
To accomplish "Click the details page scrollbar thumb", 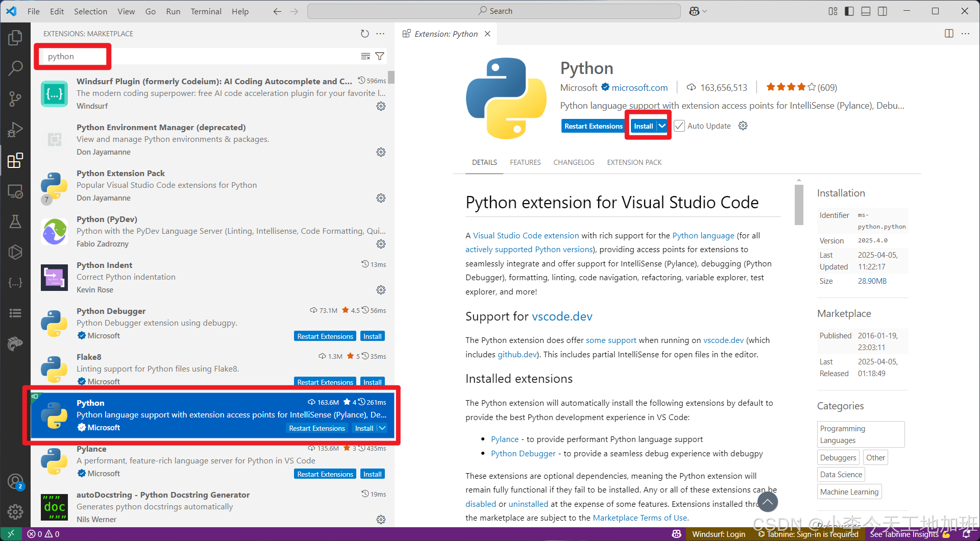I will pos(799,205).
